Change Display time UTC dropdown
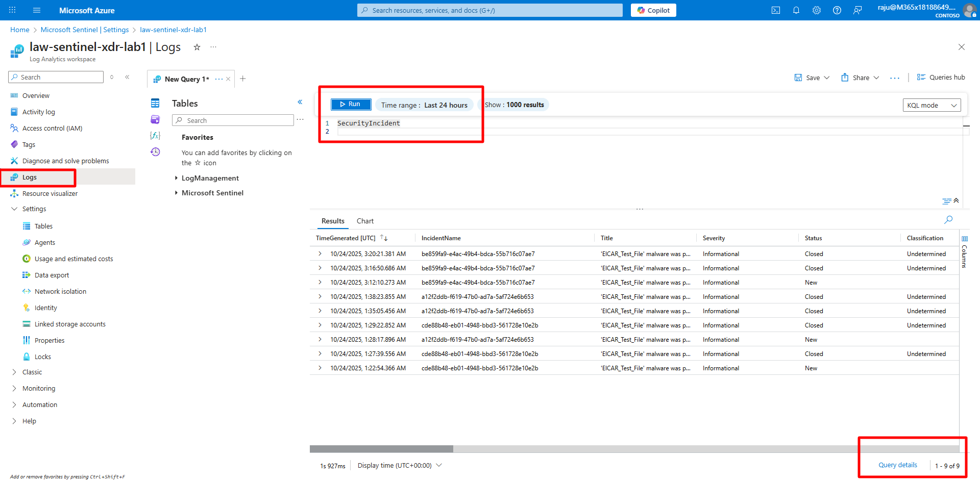 [x=400, y=466]
